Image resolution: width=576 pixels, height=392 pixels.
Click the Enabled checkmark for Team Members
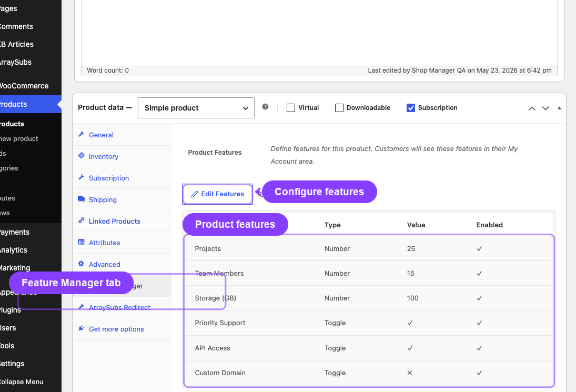coord(479,273)
